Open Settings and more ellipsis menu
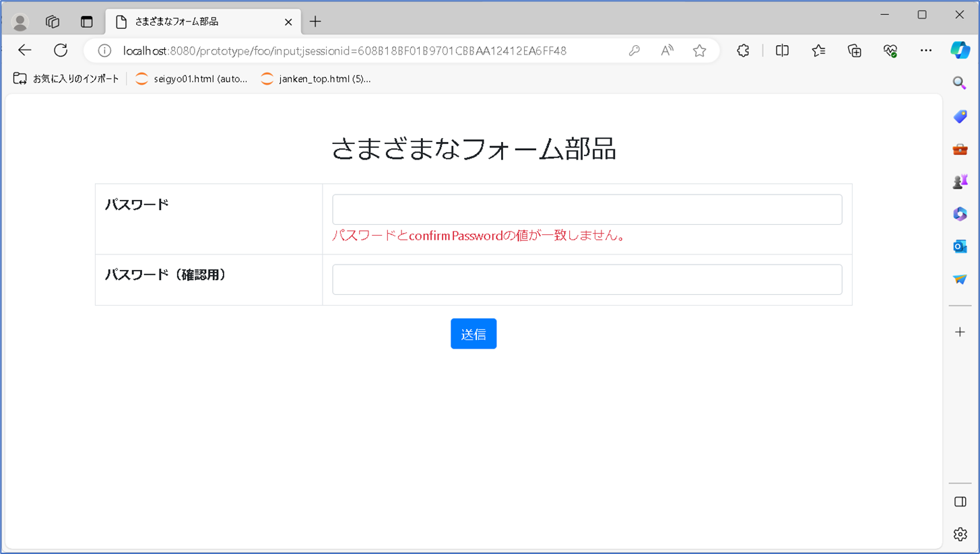 (926, 50)
